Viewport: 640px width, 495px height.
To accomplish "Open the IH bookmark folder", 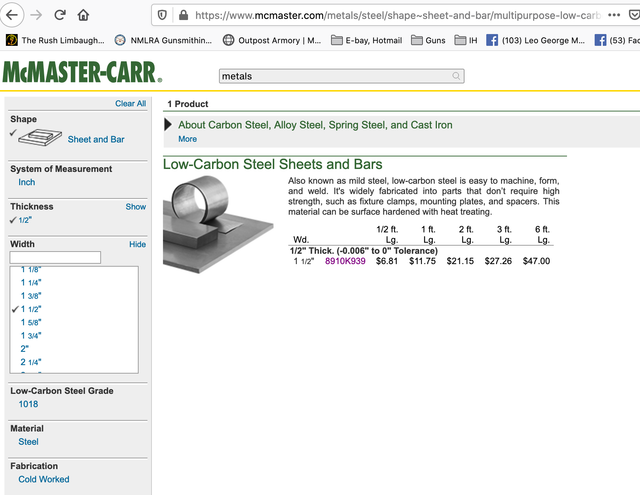I will tap(466, 40).
